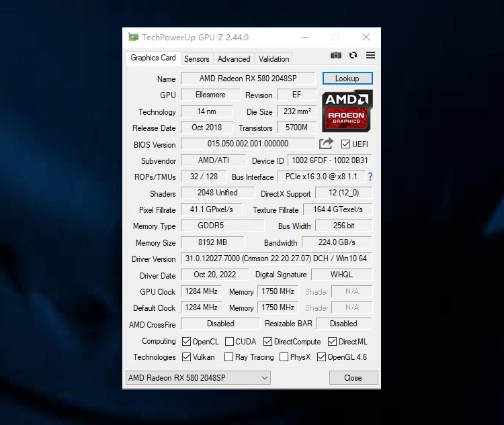
Task: Click the Subvendor value AMD/ATI
Action: [x=213, y=160]
